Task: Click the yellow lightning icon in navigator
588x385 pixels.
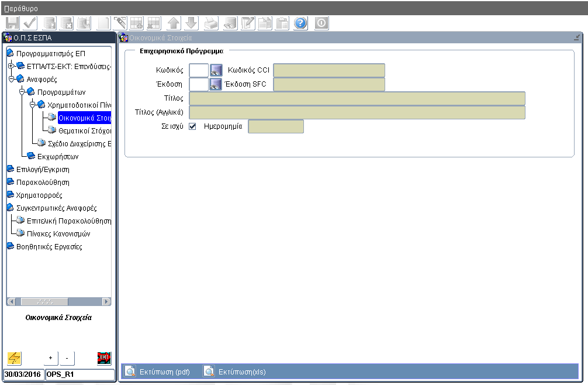Action: point(14,358)
